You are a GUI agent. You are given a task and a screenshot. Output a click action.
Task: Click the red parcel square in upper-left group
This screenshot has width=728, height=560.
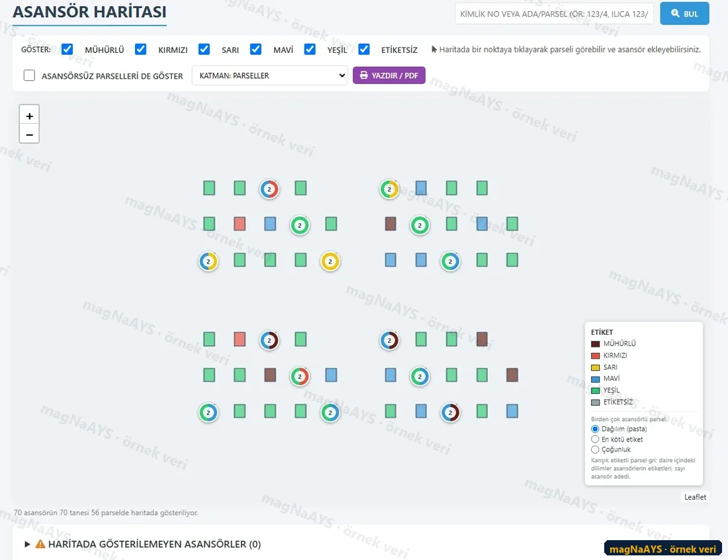pyautogui.click(x=240, y=224)
